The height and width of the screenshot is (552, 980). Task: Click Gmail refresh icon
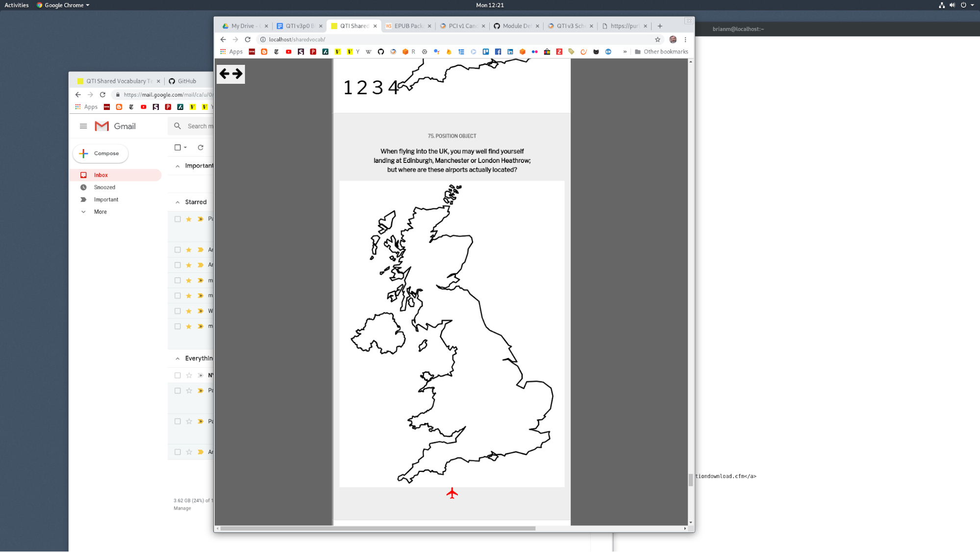(201, 147)
